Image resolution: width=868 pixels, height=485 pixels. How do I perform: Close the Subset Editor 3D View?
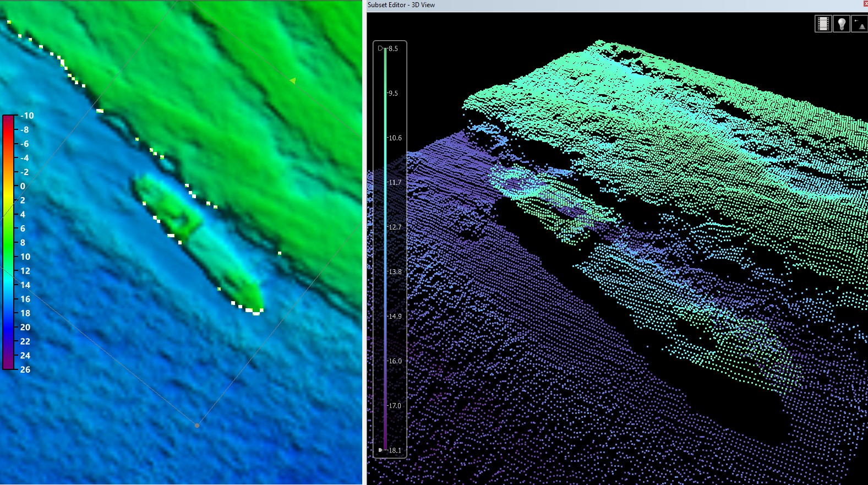point(865,4)
